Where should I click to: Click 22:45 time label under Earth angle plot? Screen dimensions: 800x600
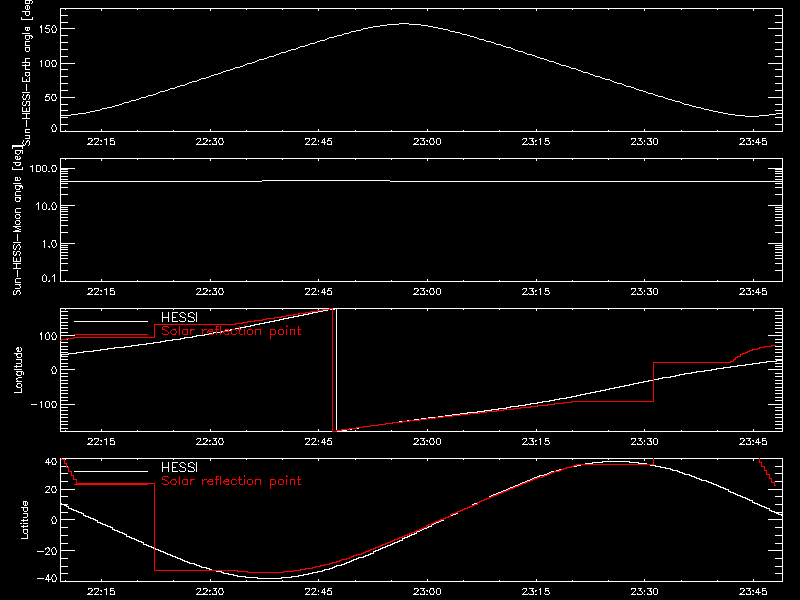click(318, 142)
